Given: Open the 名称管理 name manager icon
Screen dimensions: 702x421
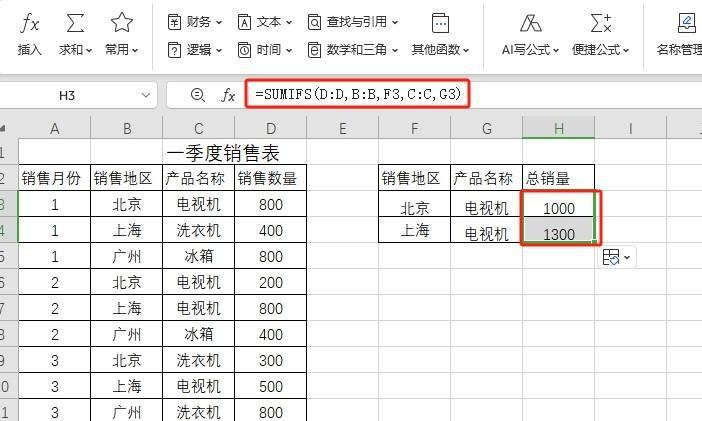Looking at the screenshot, I should tap(686, 22).
